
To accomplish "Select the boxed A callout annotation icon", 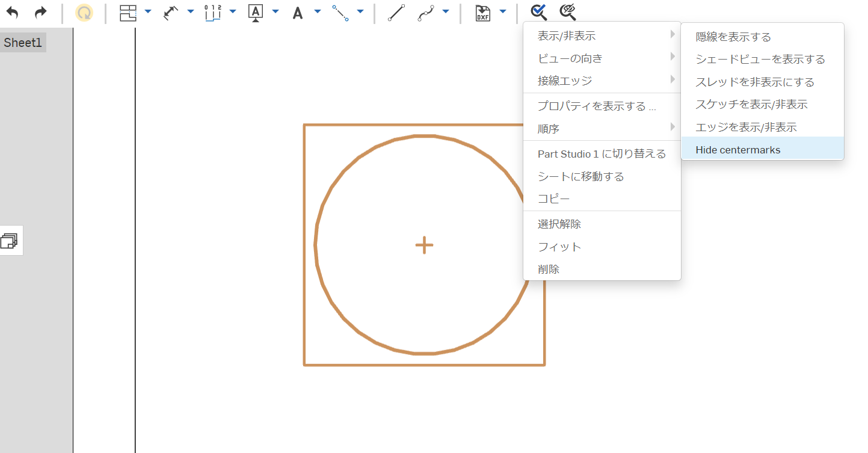I will pos(256,13).
